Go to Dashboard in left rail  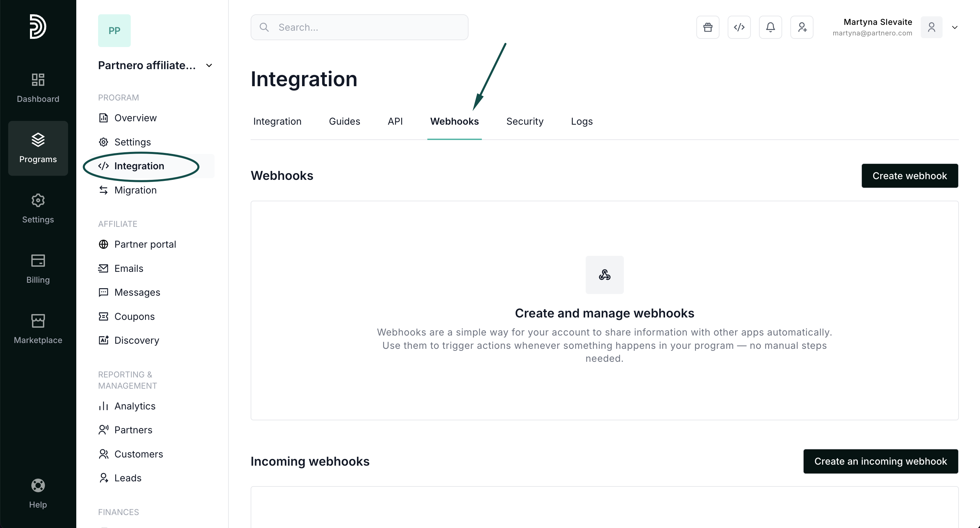[x=38, y=88]
